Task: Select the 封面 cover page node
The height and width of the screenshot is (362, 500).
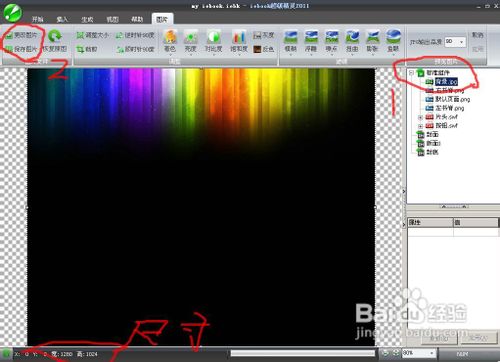Action: click(x=432, y=134)
